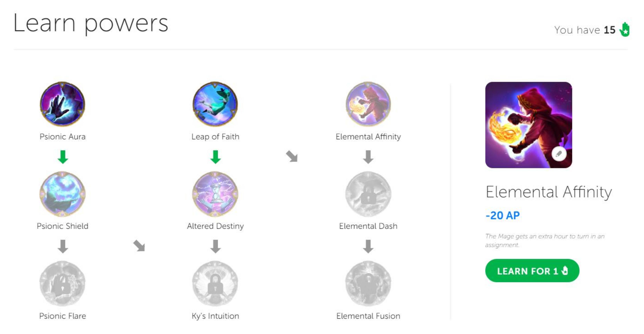The height and width of the screenshot is (334, 644).
Task: Click the Psionic Aura text label
Action: pos(63,137)
